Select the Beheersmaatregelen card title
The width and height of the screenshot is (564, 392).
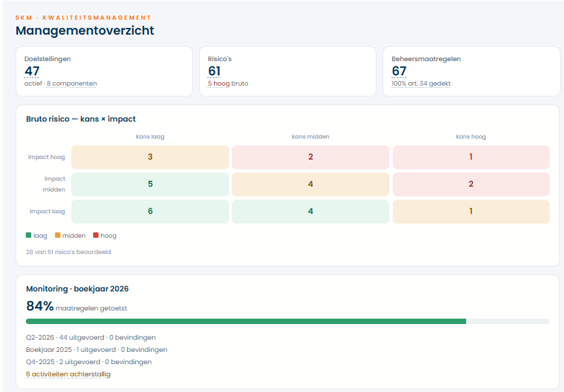(x=426, y=59)
